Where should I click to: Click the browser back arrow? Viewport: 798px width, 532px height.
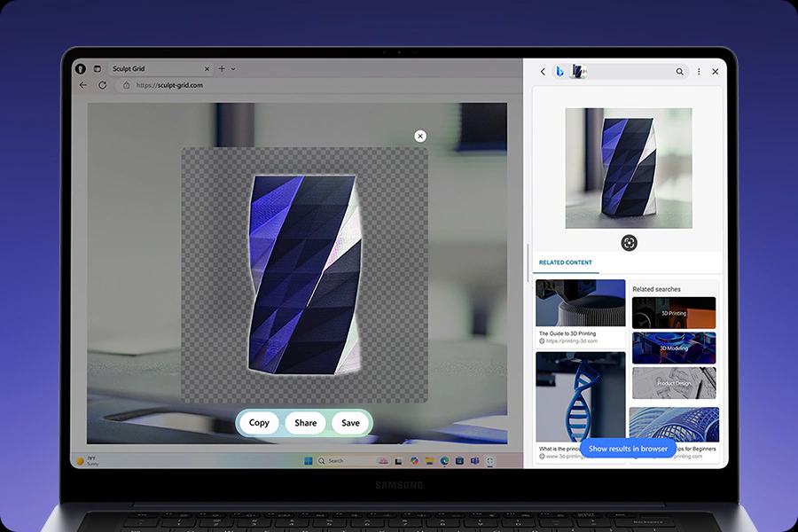click(83, 85)
